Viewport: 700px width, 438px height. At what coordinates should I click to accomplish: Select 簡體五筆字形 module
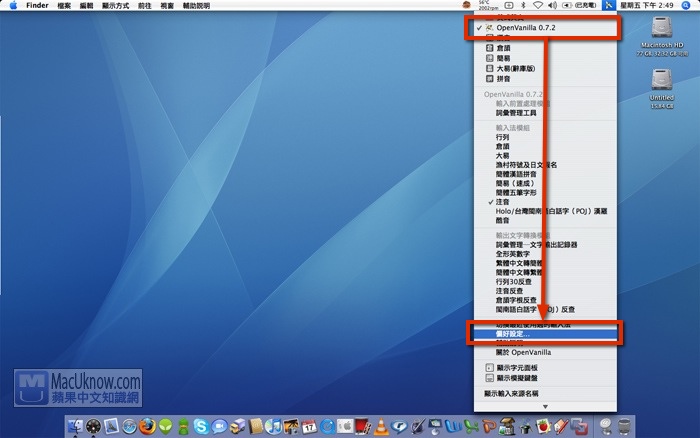[545, 192]
